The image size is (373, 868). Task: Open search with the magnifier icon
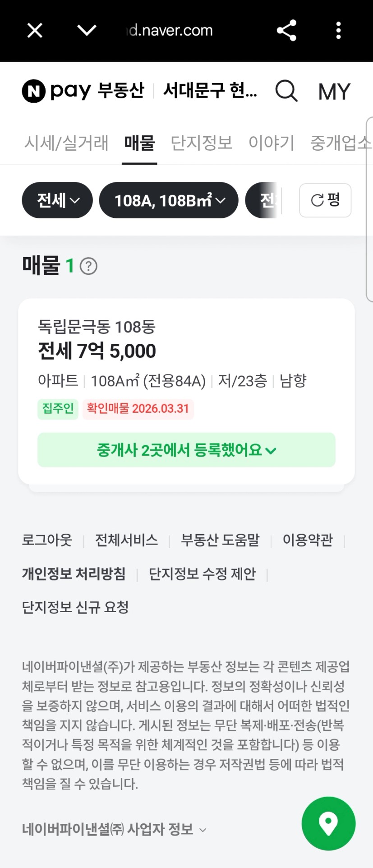(286, 91)
